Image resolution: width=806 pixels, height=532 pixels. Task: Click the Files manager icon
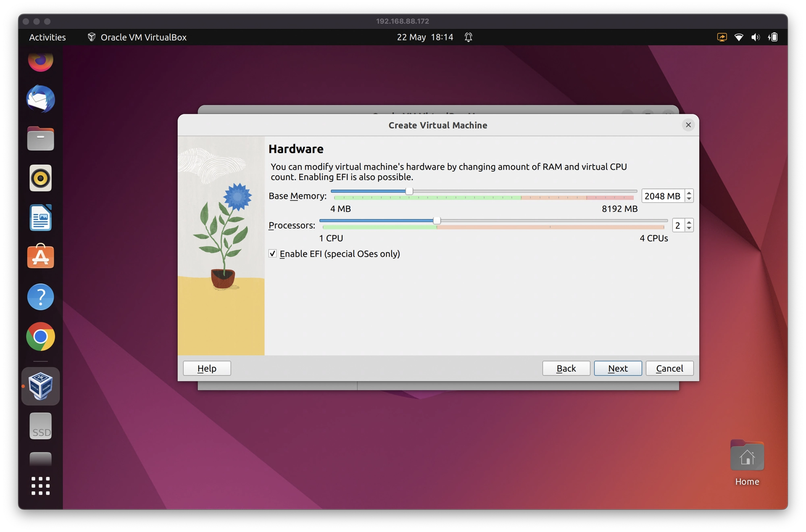tap(40, 138)
